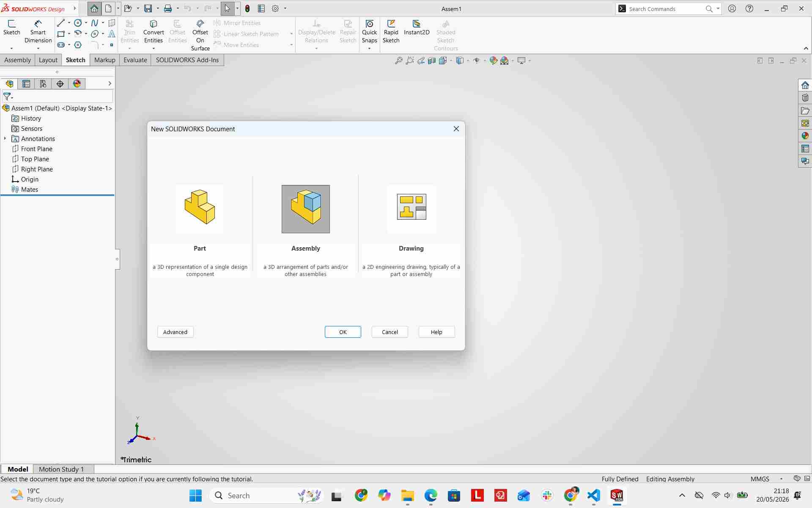Select the Spline sketch tool
This screenshot has width=812, height=508.
(x=95, y=23)
